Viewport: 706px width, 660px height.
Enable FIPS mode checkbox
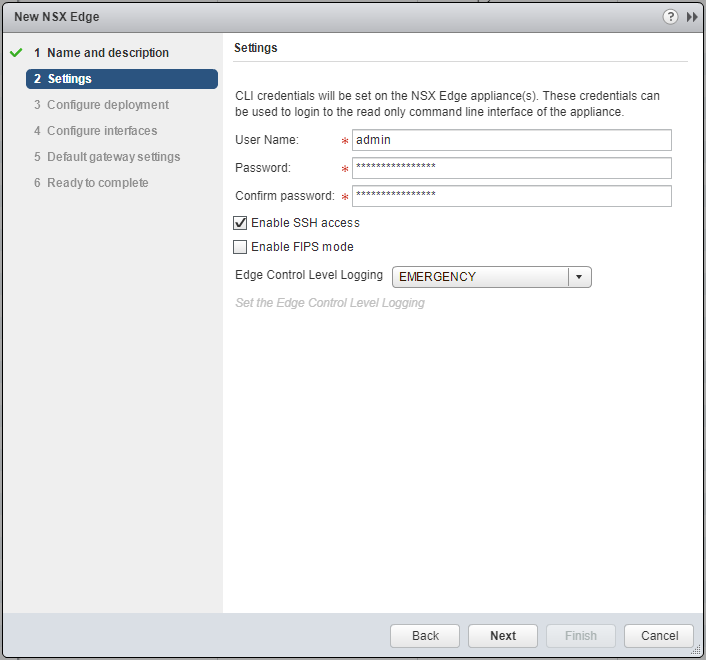pos(240,247)
